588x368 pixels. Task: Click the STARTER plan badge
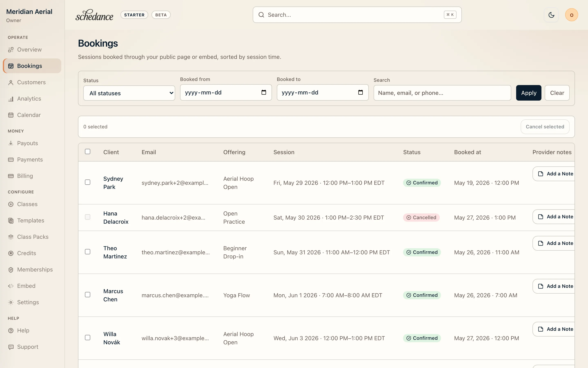coord(134,15)
